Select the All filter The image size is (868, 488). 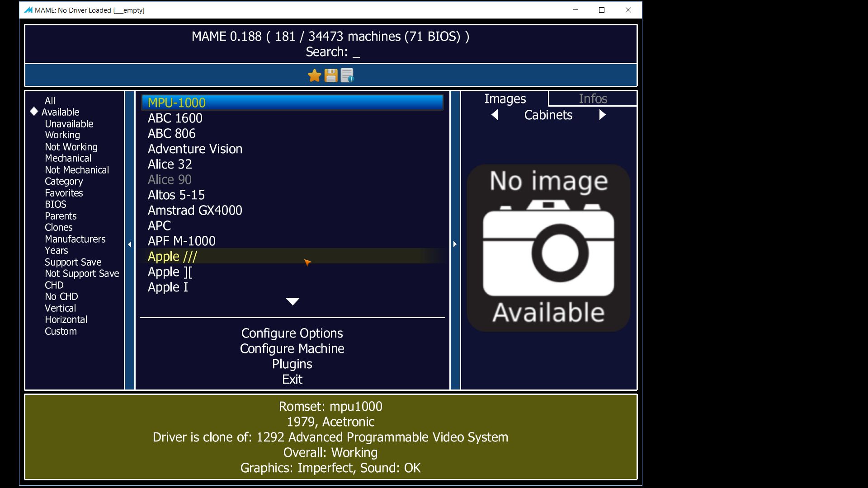pos(50,101)
